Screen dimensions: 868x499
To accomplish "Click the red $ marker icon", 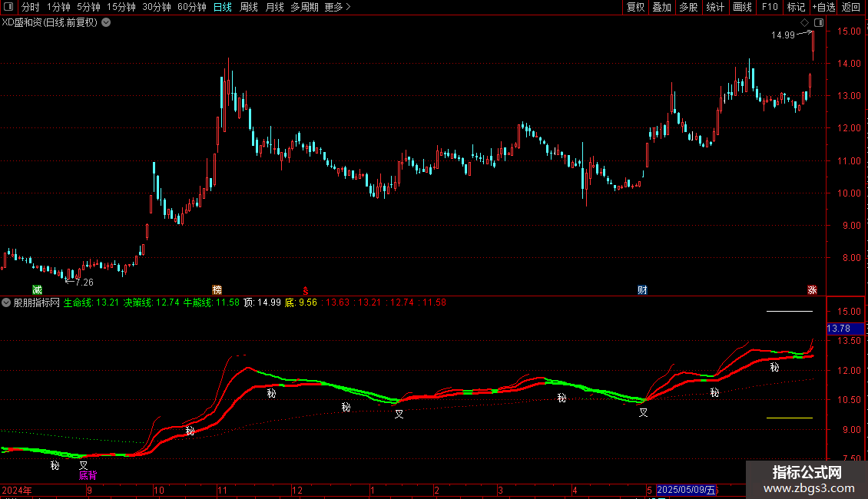I will 305,290.
